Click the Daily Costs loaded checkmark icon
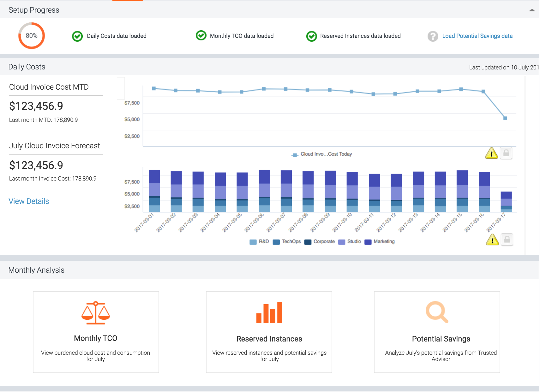The width and height of the screenshot is (540, 392). click(77, 36)
